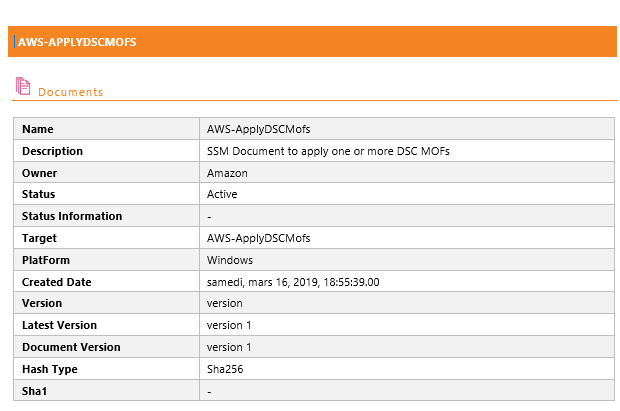
Task: Click the pink Documents icon
Action: (x=23, y=86)
